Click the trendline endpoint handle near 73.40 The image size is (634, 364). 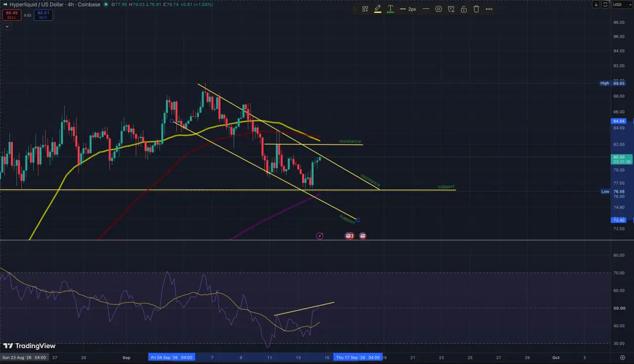[x=358, y=220]
